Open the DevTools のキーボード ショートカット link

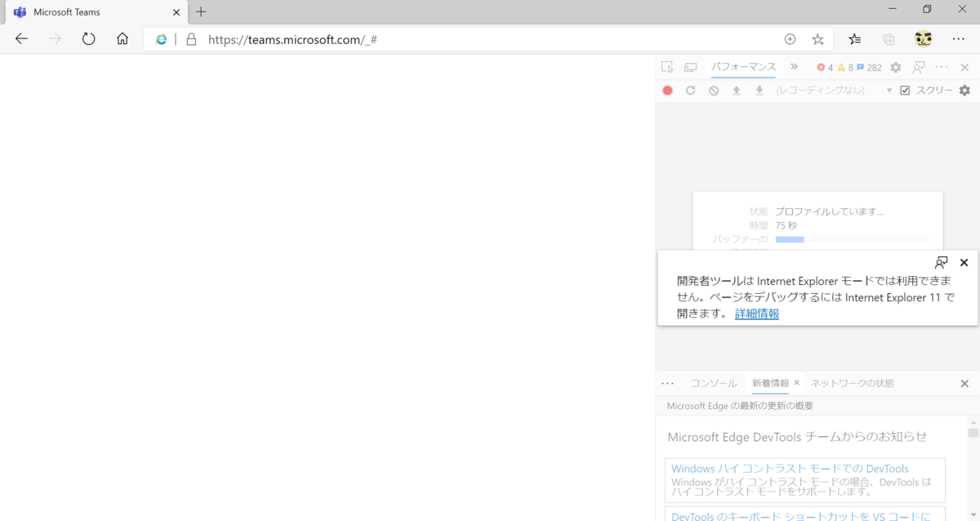[801, 516]
